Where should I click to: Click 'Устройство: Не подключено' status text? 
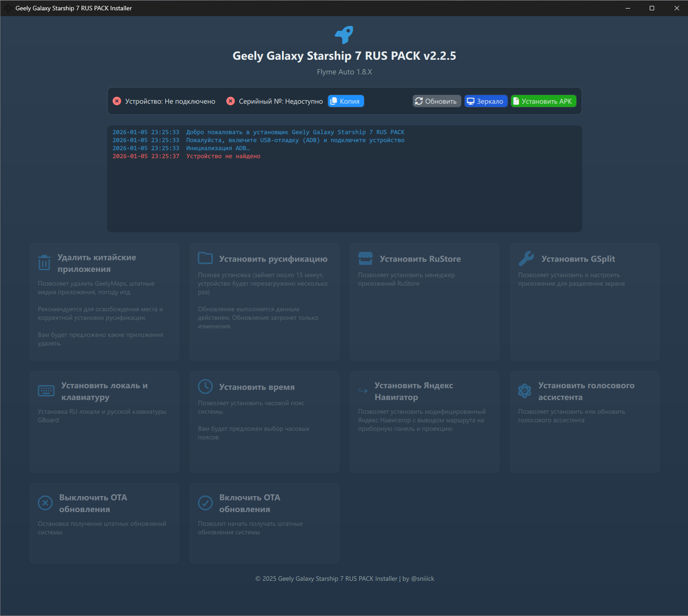pos(170,101)
